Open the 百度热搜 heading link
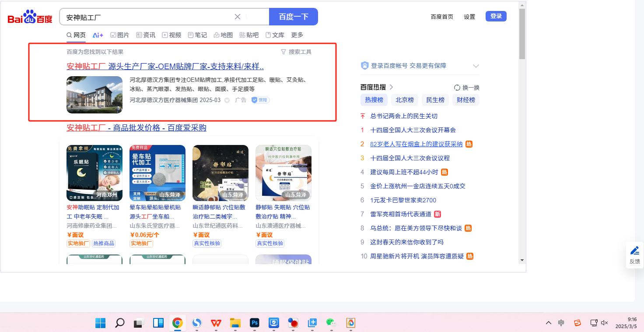The width and height of the screenshot is (644, 332). pyautogui.click(x=377, y=87)
